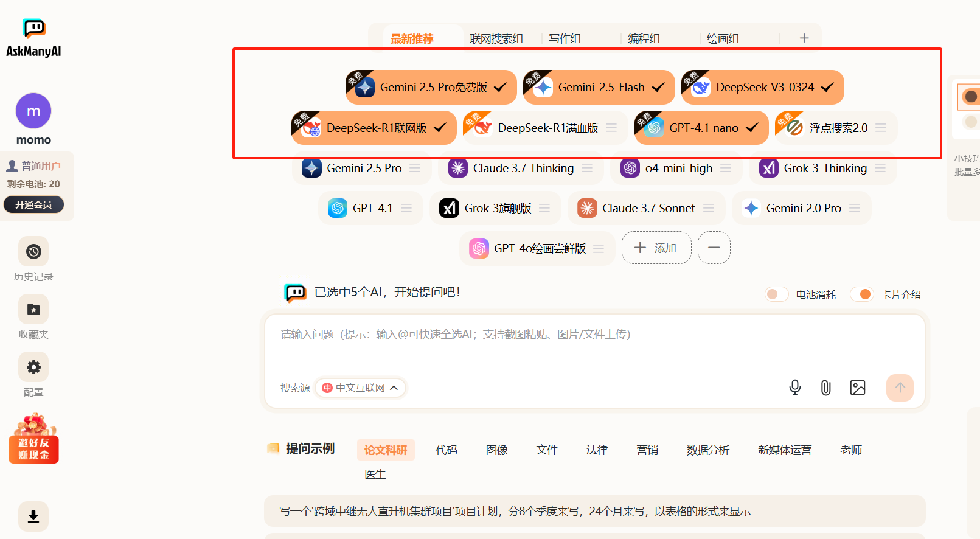Select the 浮点搜索2.0 model

coord(836,128)
